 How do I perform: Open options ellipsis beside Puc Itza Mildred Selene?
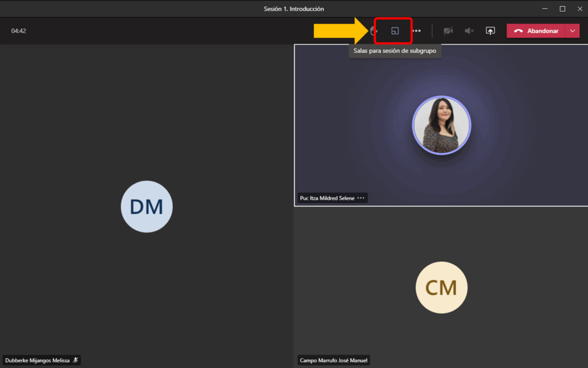(x=361, y=198)
